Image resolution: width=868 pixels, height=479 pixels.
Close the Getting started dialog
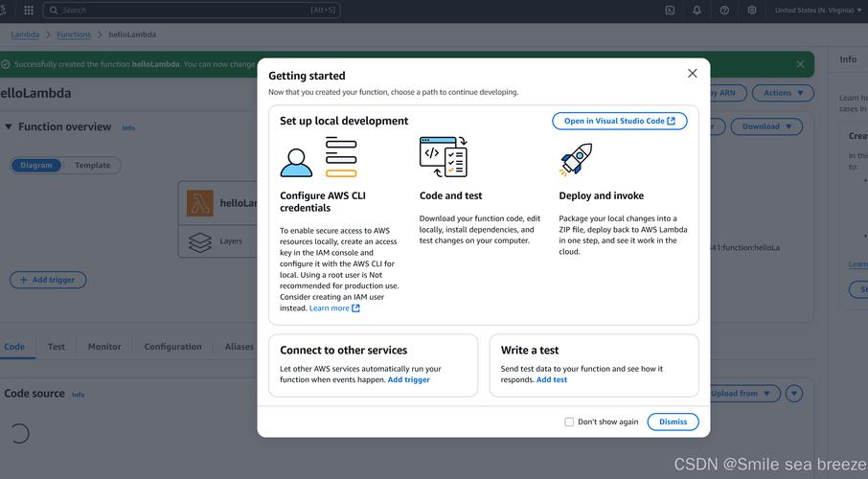[692, 74]
